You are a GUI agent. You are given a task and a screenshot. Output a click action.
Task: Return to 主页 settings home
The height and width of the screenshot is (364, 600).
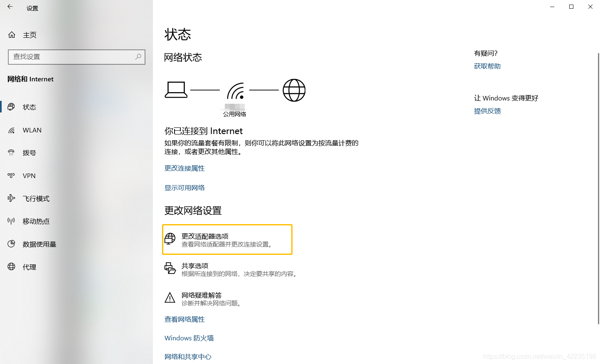click(x=29, y=35)
